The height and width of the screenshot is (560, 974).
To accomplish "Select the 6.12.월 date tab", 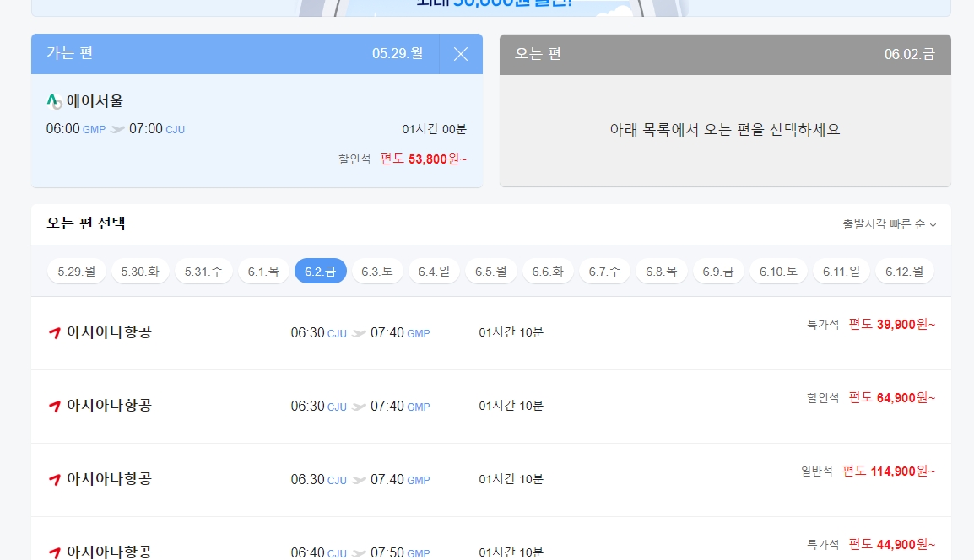I will click(905, 272).
